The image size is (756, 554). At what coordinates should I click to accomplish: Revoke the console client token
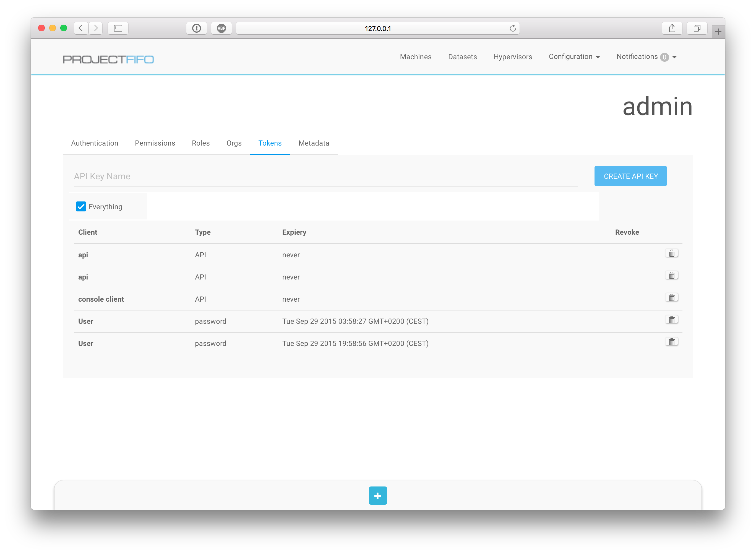point(672,297)
